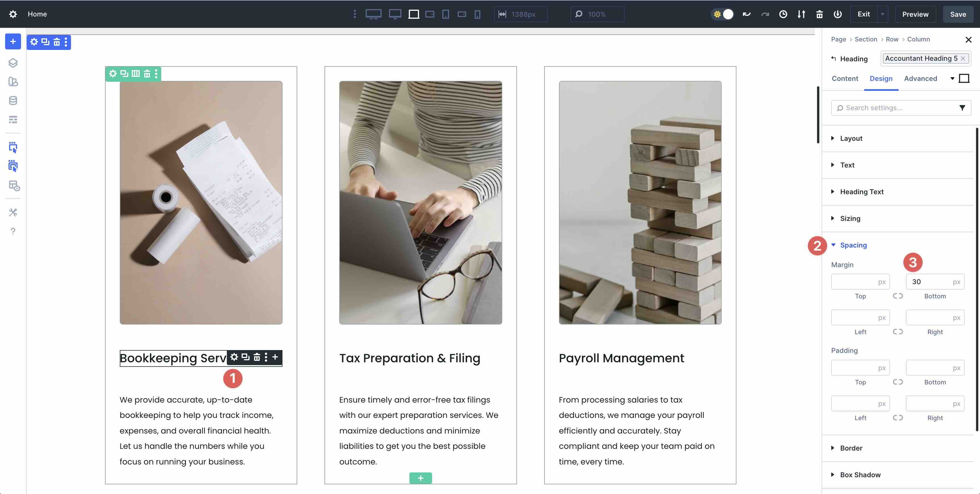Undo the last action in top bar
The width and height of the screenshot is (980, 494).
(746, 14)
